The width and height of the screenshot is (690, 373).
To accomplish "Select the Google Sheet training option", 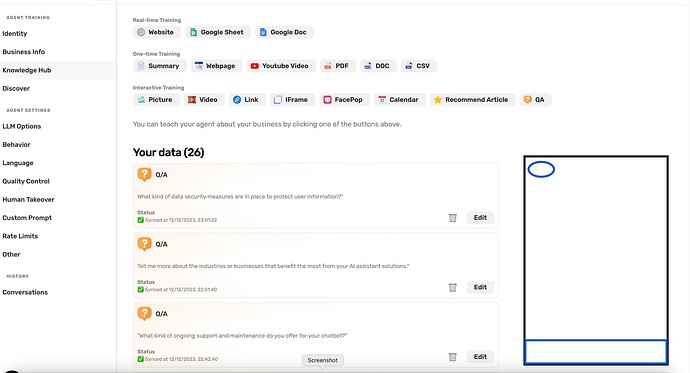I will pyautogui.click(x=218, y=32).
